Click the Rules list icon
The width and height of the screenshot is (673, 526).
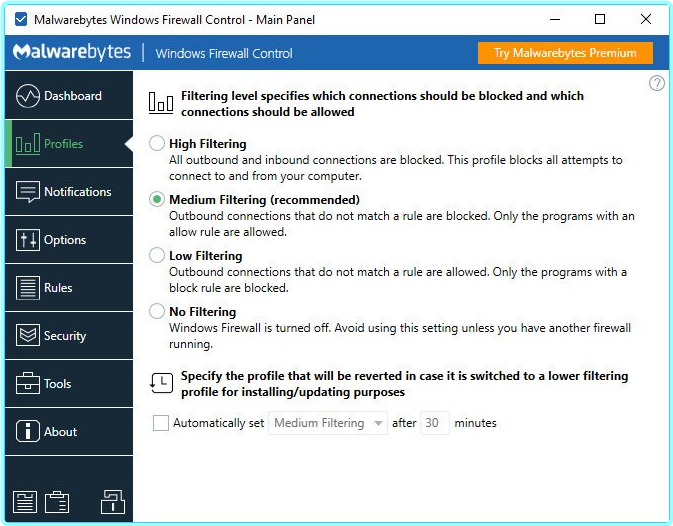point(28,288)
